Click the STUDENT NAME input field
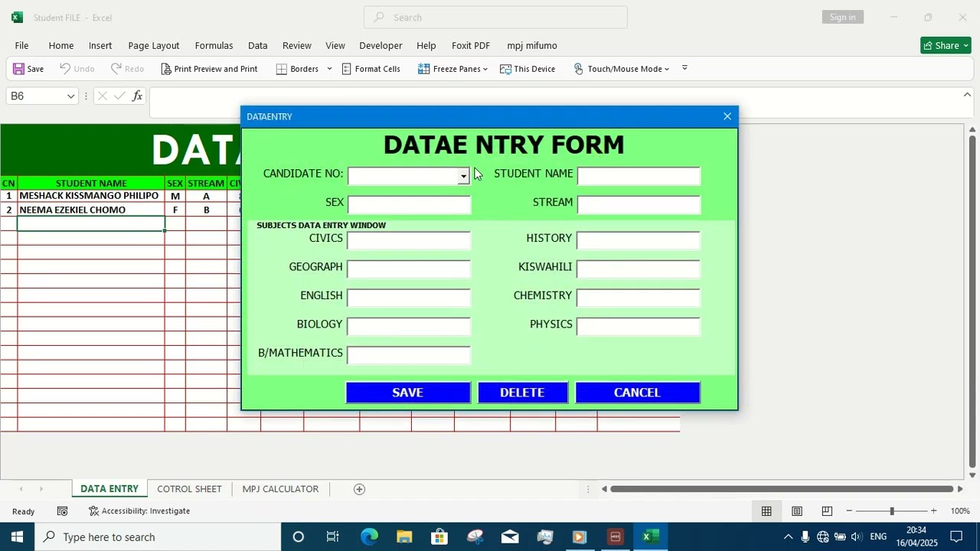The width and height of the screenshot is (980, 551). tap(639, 176)
